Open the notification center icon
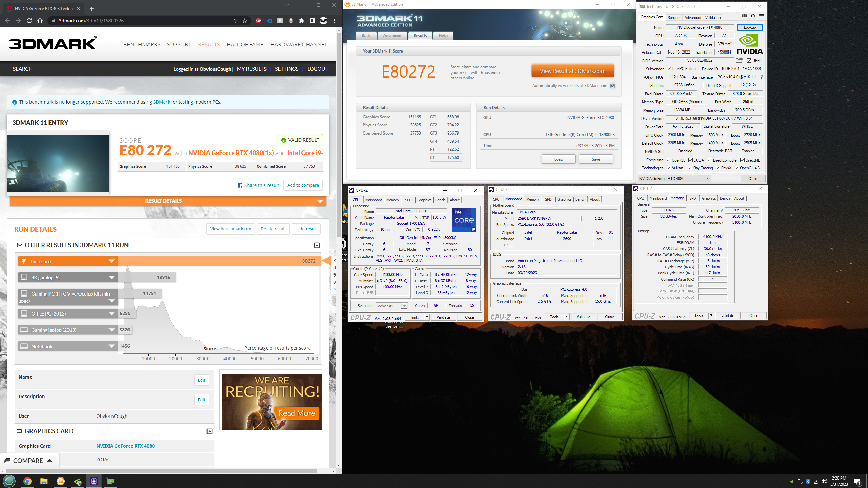 tap(857, 481)
